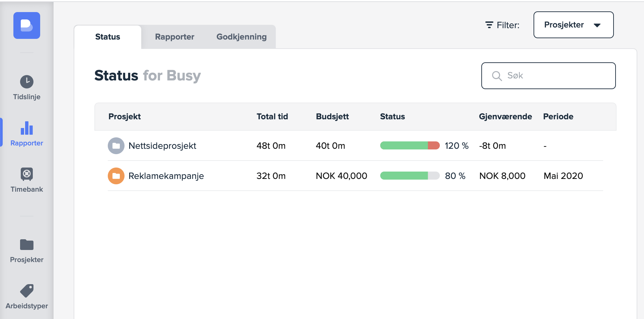Screen dimensions: 644x319
Task: Click the Tidslinje sidebar label
Action: (27, 97)
